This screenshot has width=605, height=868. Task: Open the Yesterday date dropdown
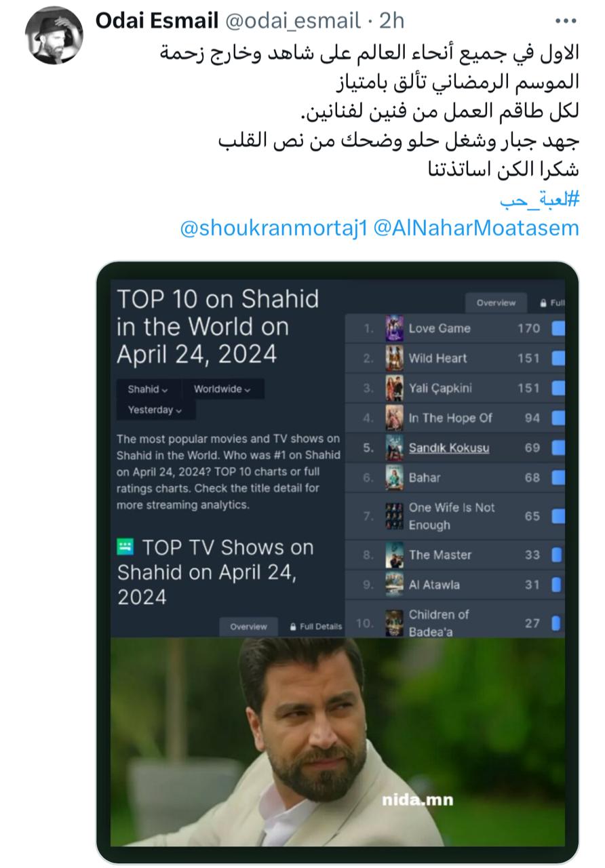tap(155, 410)
